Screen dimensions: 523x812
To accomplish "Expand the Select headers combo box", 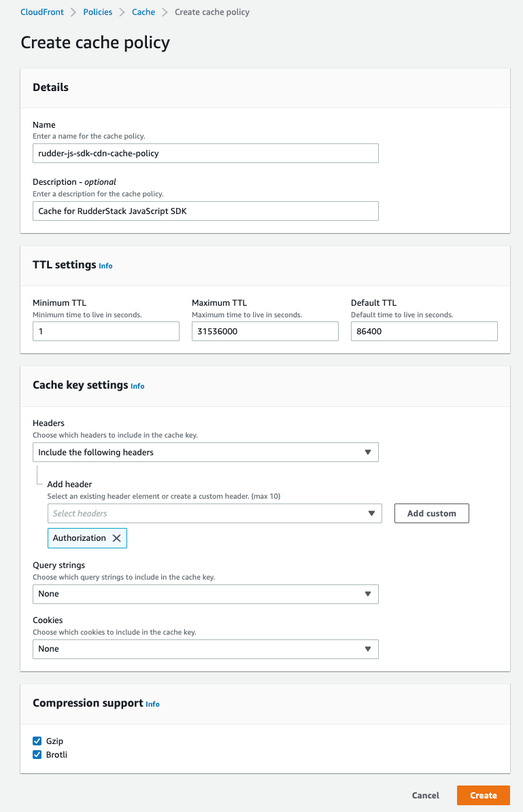I will (x=215, y=513).
